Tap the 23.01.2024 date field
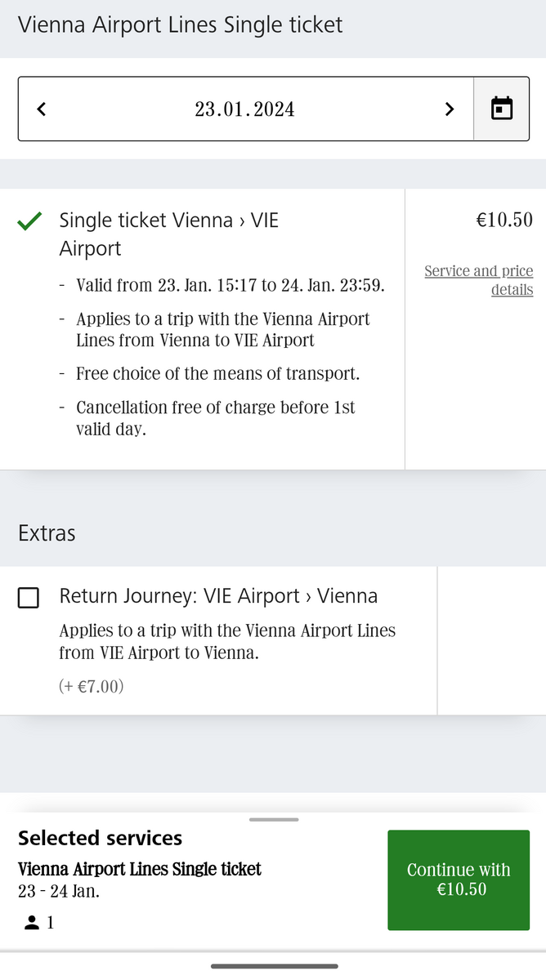Image resolution: width=546 pixels, height=980 pixels. (245, 109)
